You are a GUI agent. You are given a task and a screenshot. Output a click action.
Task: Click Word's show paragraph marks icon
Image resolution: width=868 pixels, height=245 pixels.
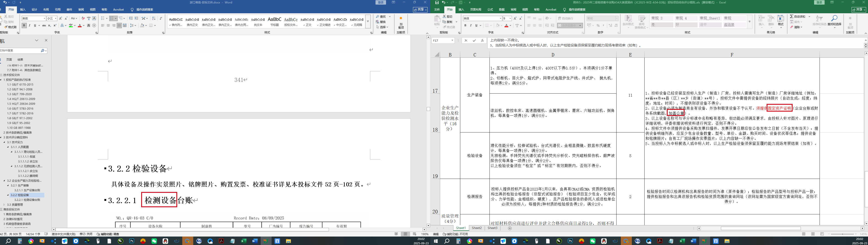point(161,18)
